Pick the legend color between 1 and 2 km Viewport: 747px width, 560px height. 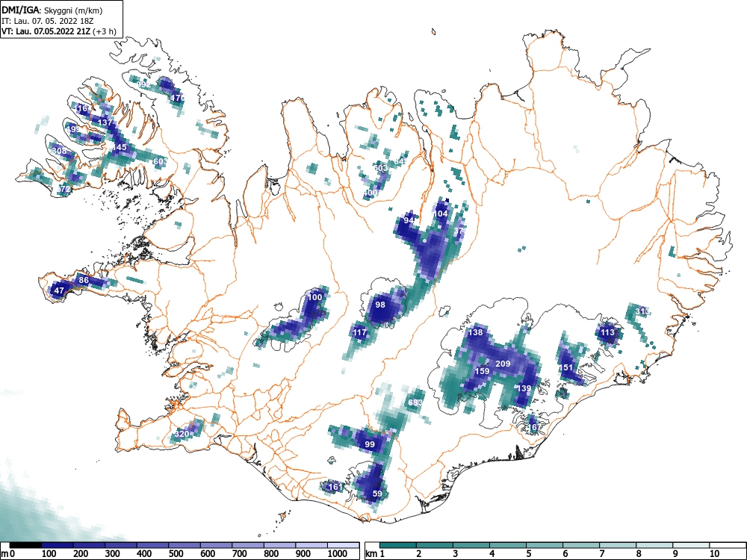(398, 545)
